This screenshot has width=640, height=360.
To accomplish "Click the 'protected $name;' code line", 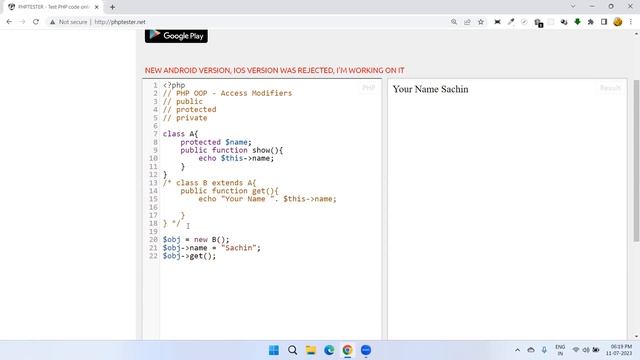I will coord(216,142).
